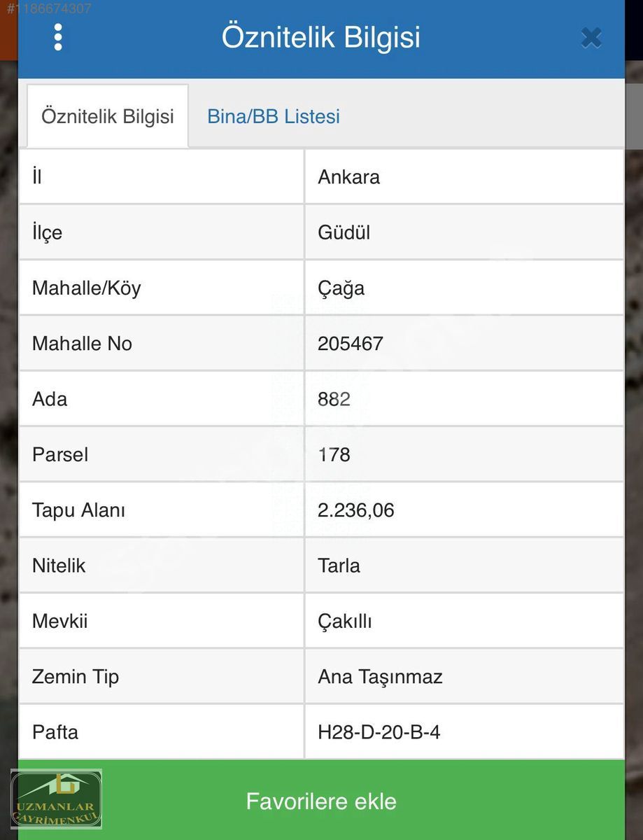Click the Mahalle/Köy label cell
The height and width of the screenshot is (840, 643).
pos(162,288)
